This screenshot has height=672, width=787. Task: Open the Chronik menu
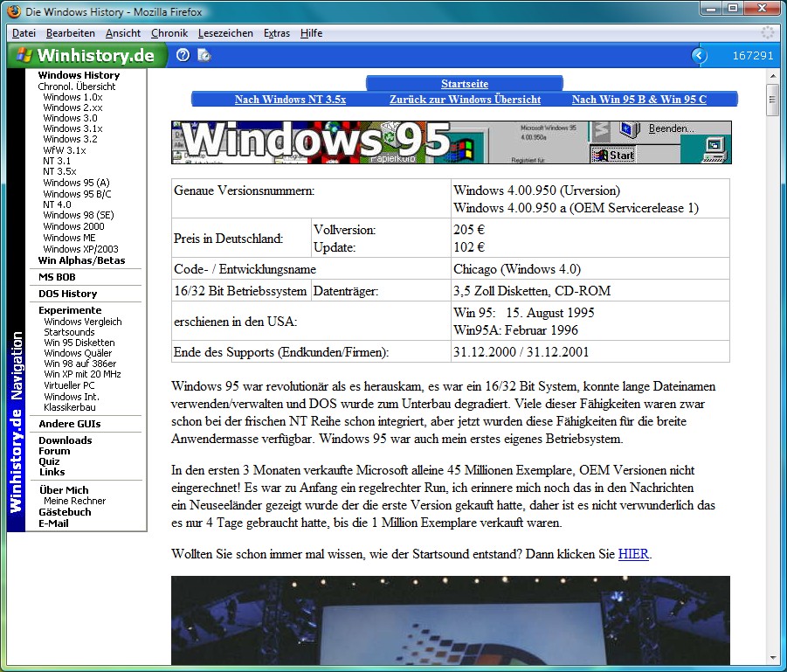coord(169,33)
